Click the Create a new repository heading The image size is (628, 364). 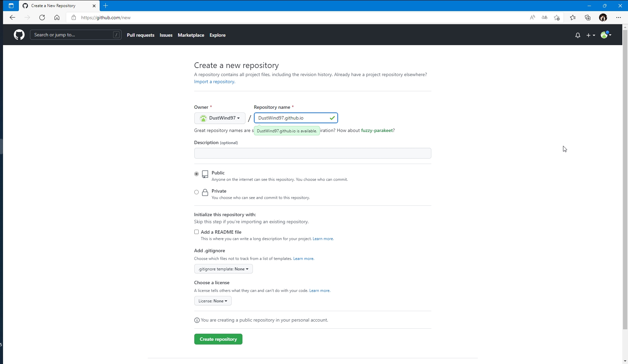236,65
